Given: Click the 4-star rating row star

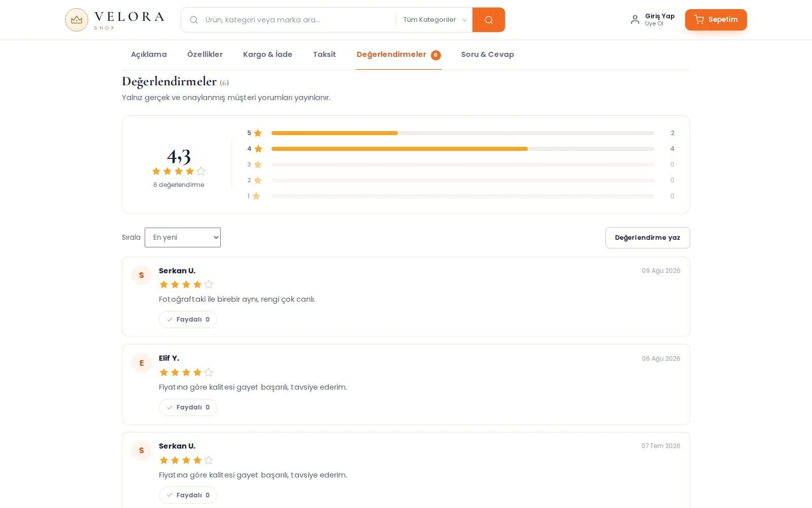Looking at the screenshot, I should coord(258,149).
